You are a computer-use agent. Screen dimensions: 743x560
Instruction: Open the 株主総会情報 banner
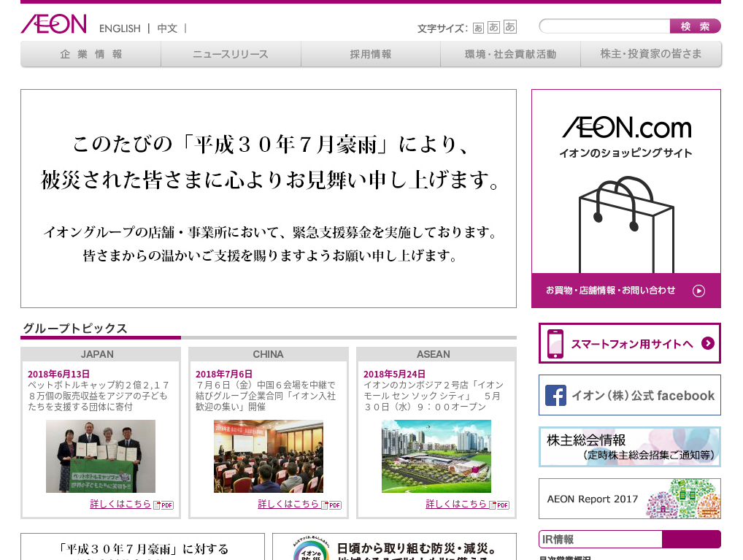[630, 447]
